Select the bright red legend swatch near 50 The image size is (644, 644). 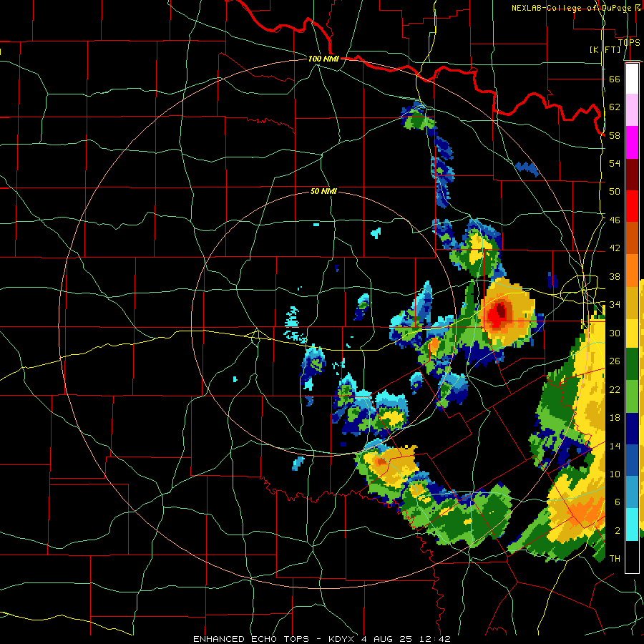pos(632,206)
